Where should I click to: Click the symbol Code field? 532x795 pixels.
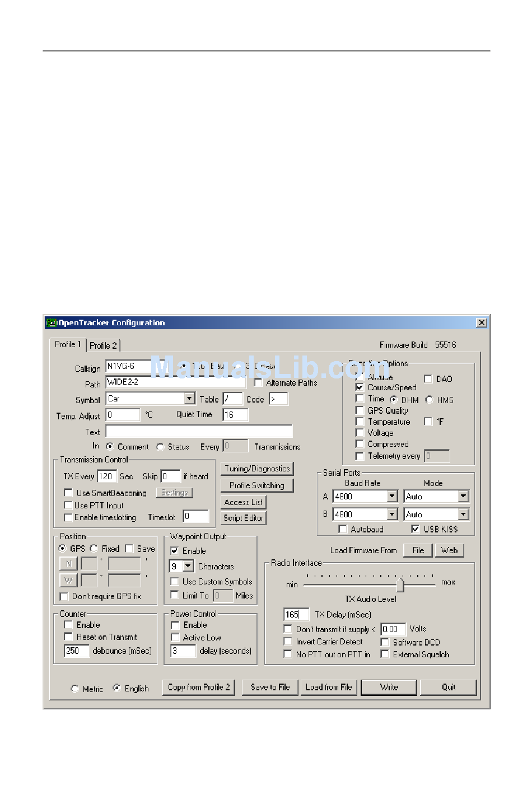pos(278,399)
